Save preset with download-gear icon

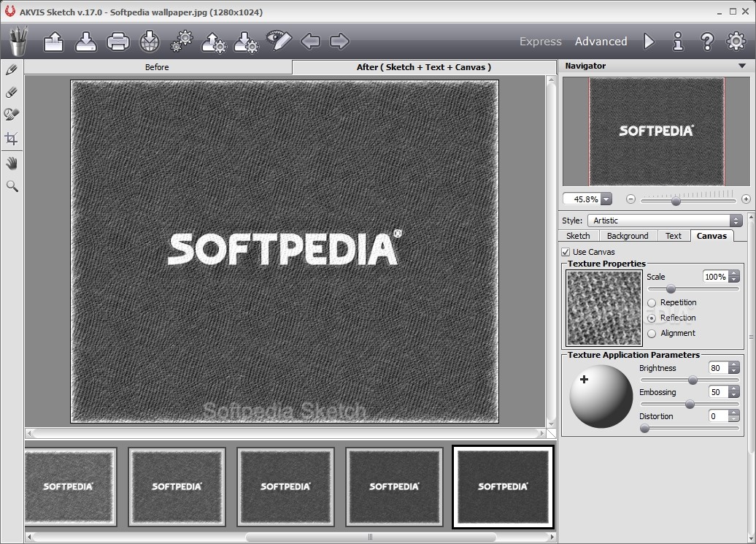coord(246,42)
